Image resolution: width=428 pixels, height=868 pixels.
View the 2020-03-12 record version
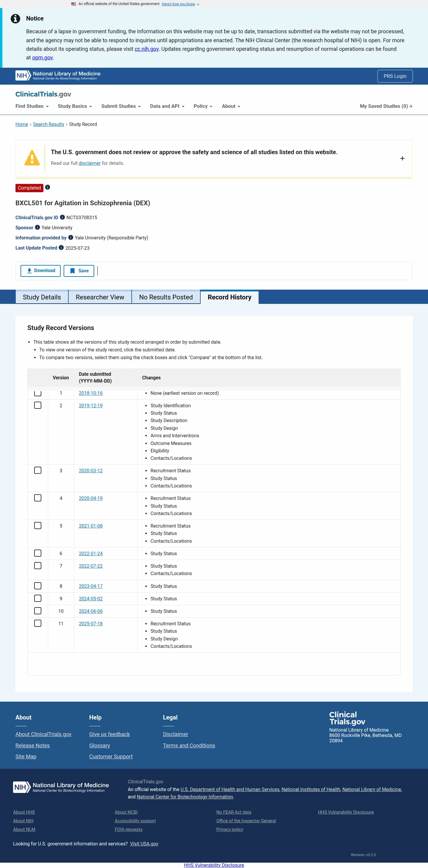coord(91,471)
